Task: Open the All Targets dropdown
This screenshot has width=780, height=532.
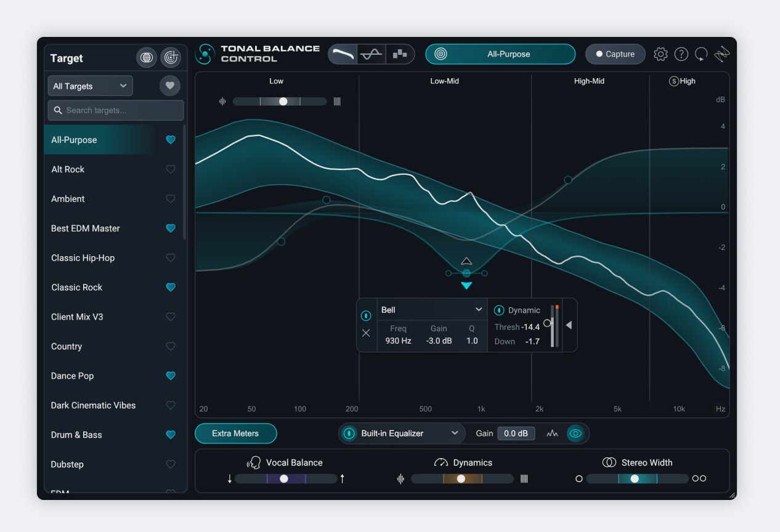Action: click(90, 86)
